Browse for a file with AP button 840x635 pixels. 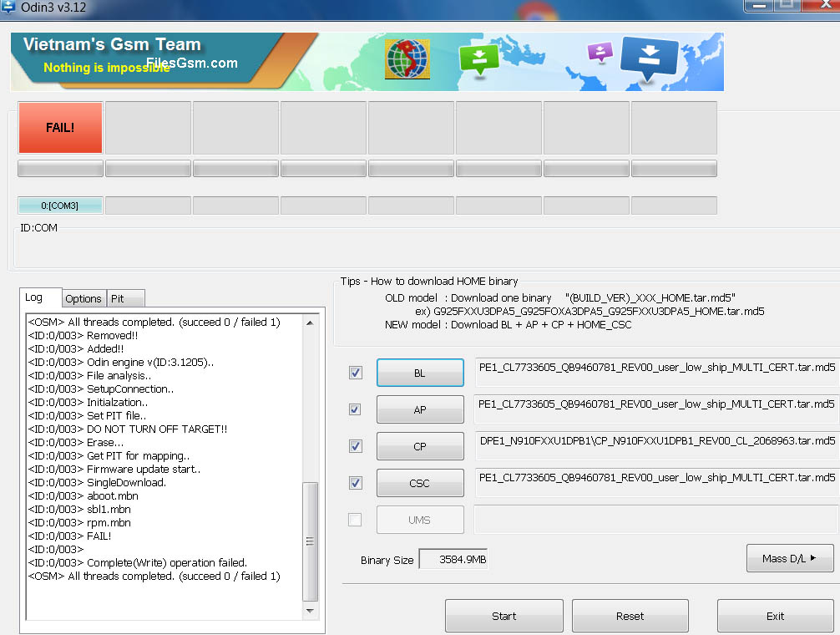click(x=420, y=409)
